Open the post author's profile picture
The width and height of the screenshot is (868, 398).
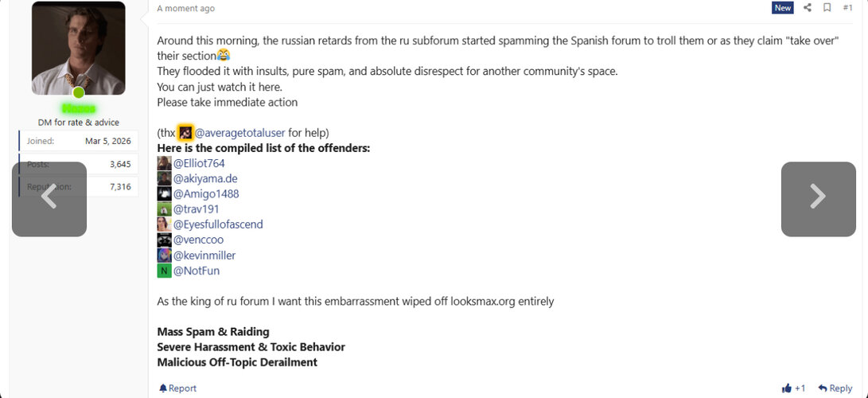click(x=78, y=49)
